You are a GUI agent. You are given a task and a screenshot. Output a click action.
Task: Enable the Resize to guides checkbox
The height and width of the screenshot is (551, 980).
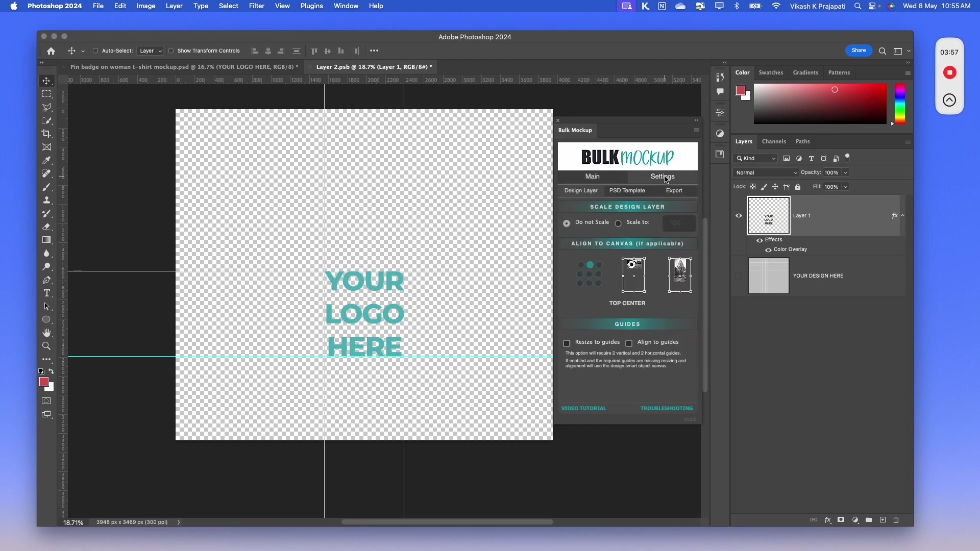click(567, 343)
